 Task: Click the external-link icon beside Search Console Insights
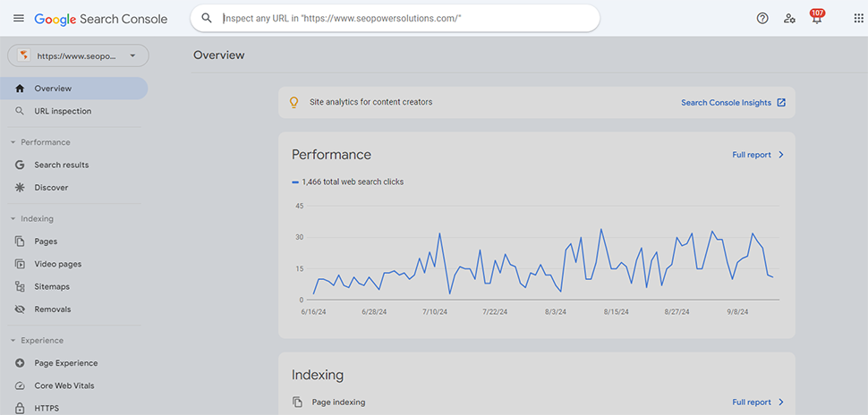(781, 102)
